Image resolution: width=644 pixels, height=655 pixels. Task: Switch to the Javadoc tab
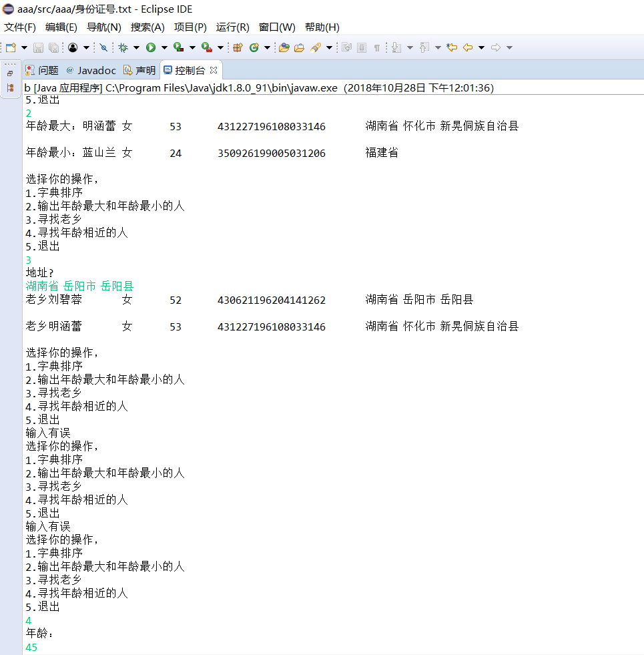tap(91, 71)
